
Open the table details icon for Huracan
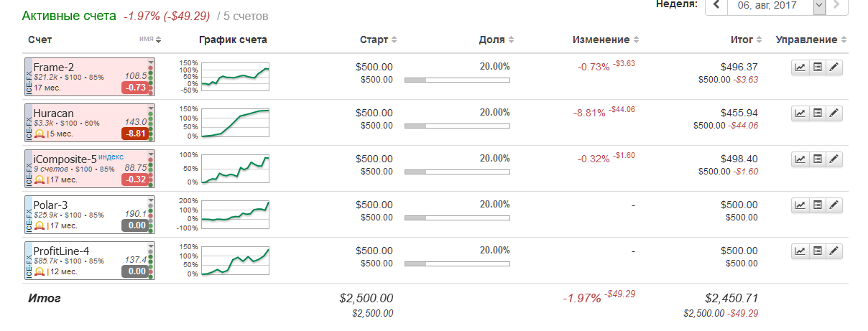click(817, 113)
